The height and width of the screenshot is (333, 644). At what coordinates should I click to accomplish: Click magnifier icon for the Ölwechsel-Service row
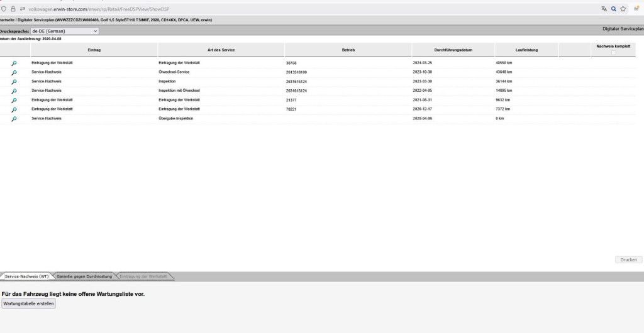click(14, 72)
